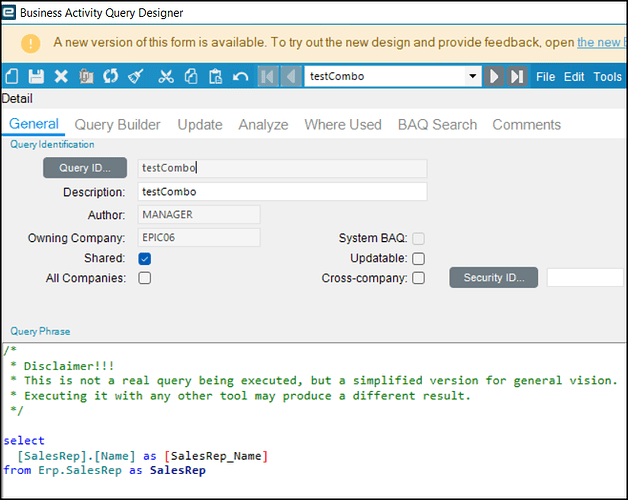Click the Query ID... button
This screenshot has height=500, width=628.
point(85,168)
